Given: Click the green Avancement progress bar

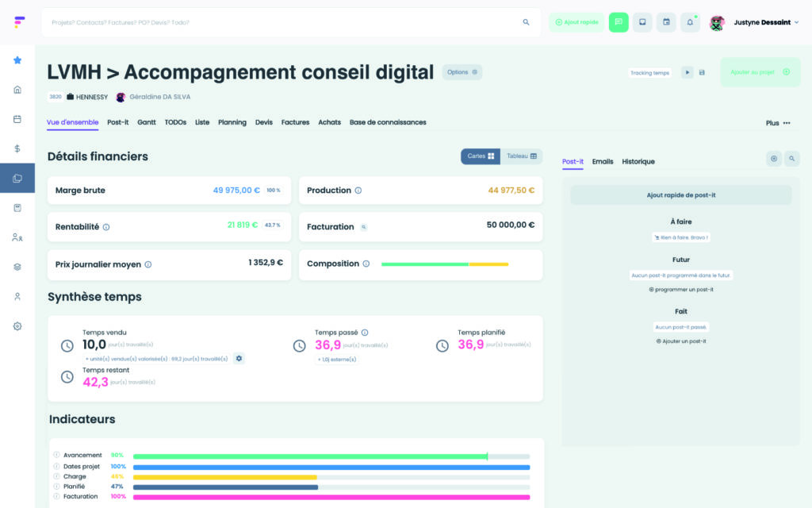Looking at the screenshot, I should pos(310,456).
